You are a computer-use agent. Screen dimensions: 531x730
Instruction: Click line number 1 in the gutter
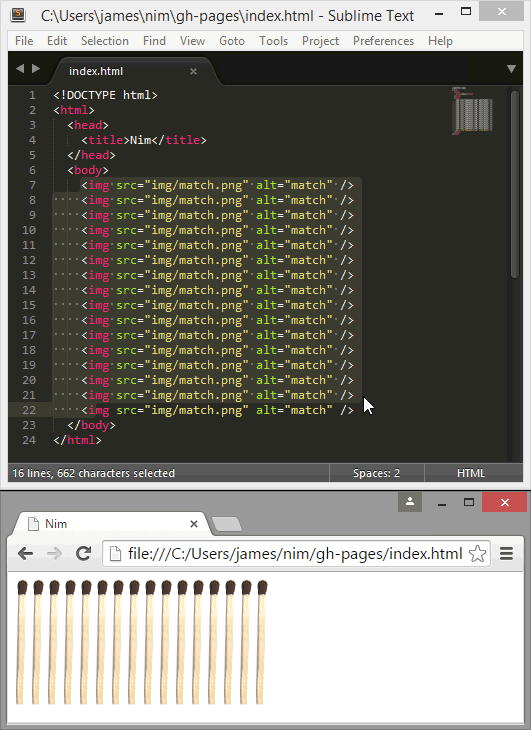tap(32, 95)
